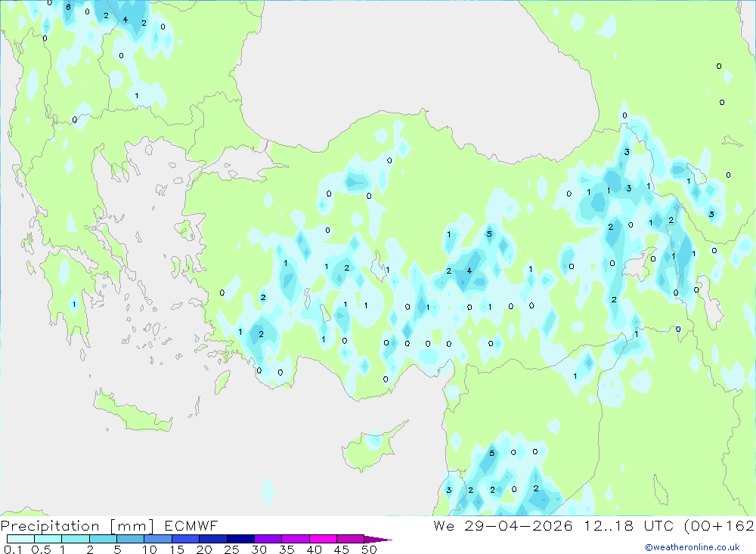Click the lightest legend swatch between 0.1 and 0.5
Image resolution: width=756 pixels, height=554 pixels.
click(20, 539)
